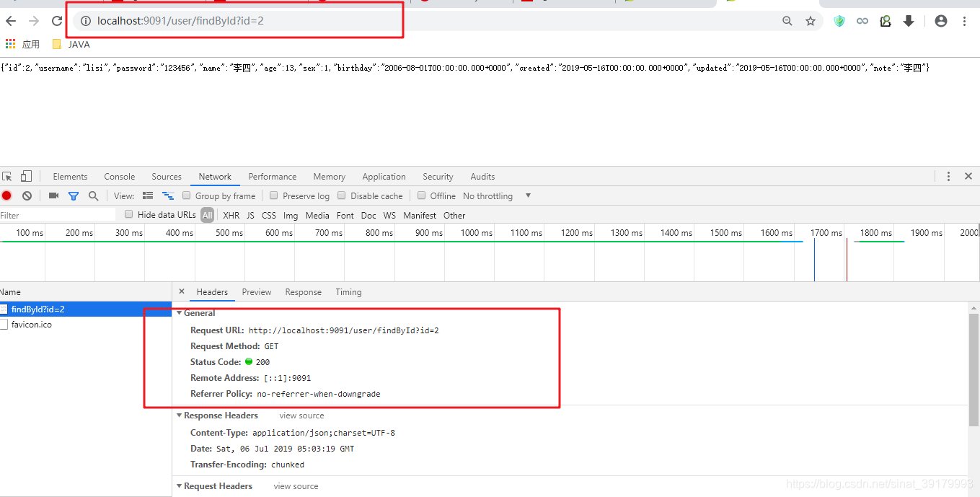Viewport: 980px width, 497px height.
Task: Go back to the previous page
Action: tap(11, 21)
